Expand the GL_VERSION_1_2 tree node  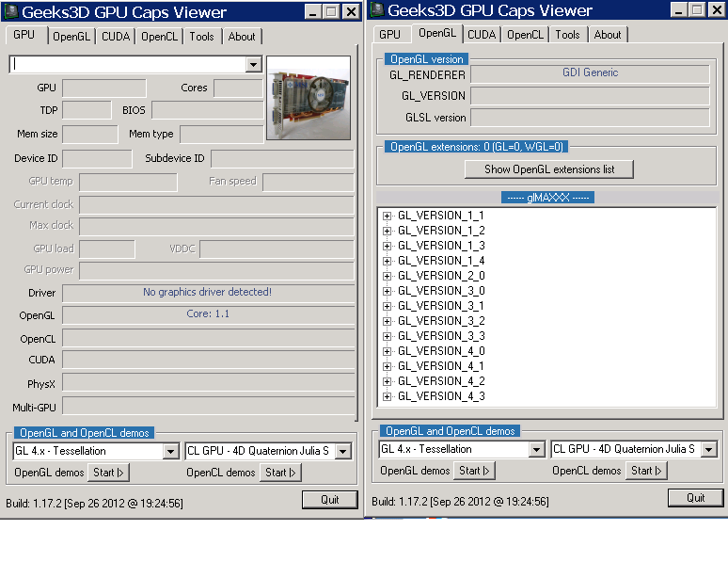pos(387,231)
